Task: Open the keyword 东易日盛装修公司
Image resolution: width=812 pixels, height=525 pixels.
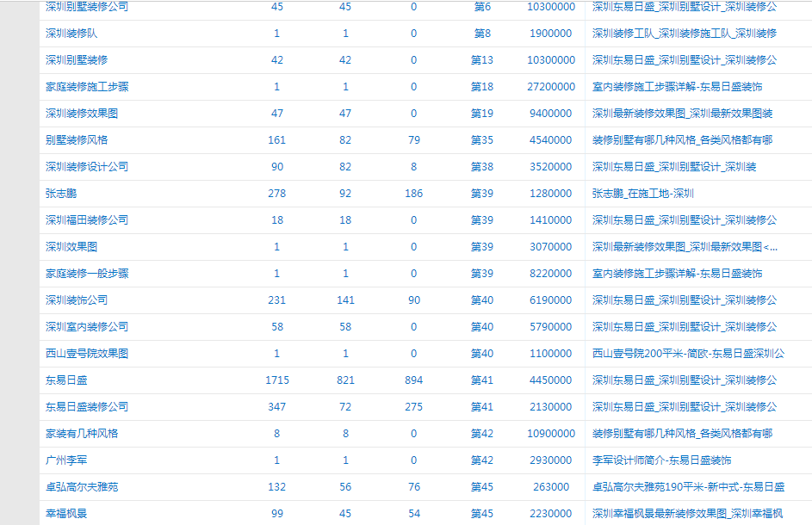Action: [87, 407]
